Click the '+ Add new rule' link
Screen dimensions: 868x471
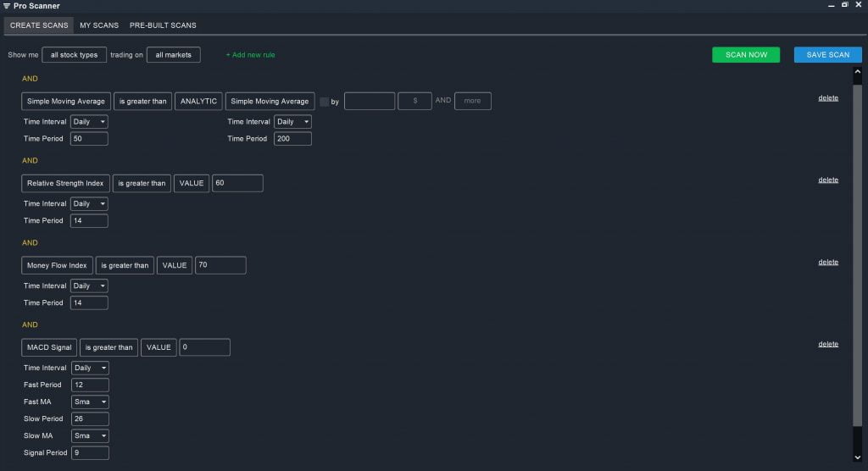[x=250, y=55]
